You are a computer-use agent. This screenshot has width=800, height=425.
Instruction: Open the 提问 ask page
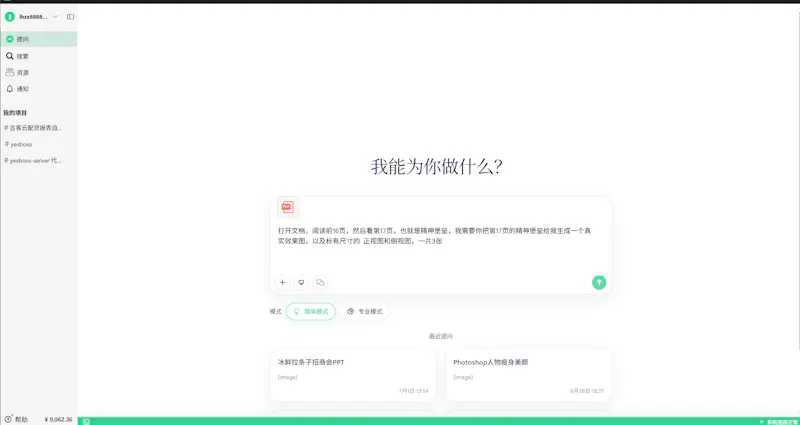39,39
